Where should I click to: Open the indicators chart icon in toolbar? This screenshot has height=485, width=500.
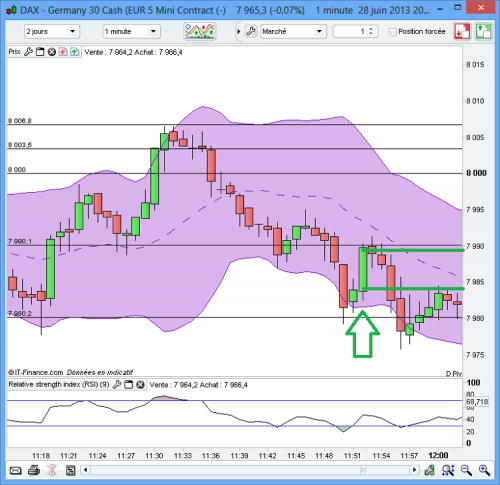tap(200, 31)
